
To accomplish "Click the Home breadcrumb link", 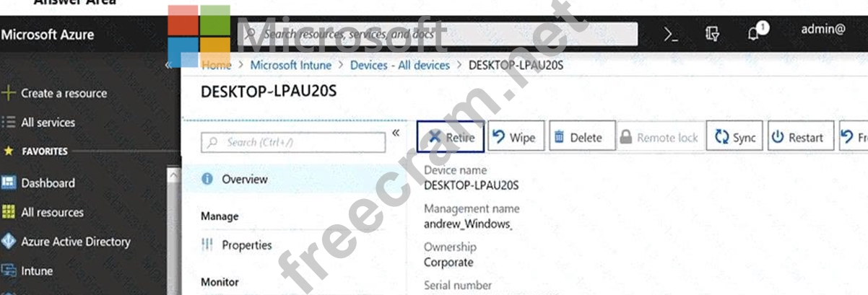I will tap(217, 65).
